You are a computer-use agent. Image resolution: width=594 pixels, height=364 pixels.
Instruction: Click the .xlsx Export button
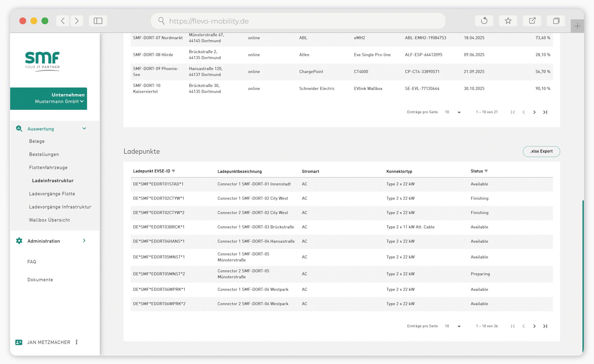541,151
